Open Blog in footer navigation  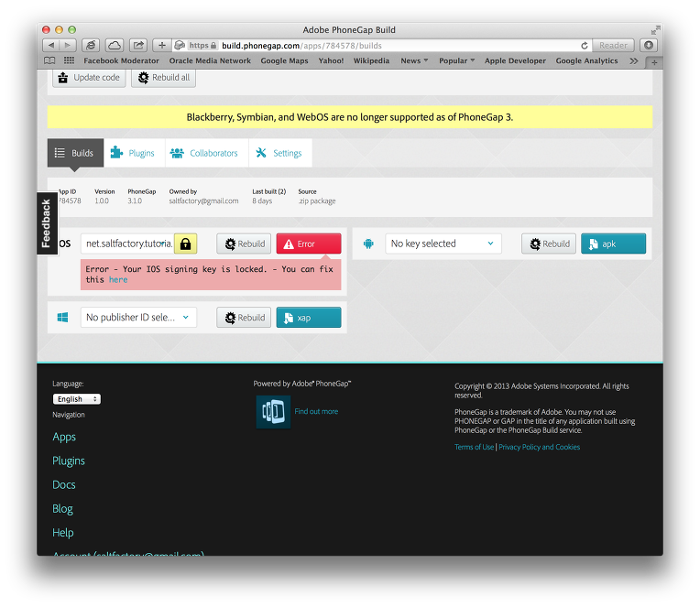62,509
